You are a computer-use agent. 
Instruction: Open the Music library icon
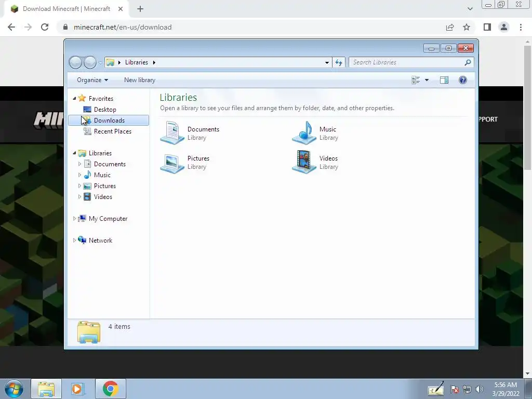coord(304,133)
